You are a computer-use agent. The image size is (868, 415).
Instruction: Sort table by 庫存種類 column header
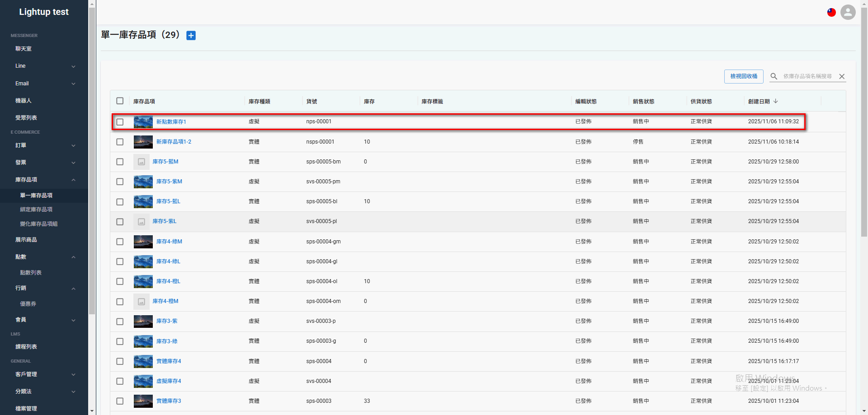click(259, 102)
